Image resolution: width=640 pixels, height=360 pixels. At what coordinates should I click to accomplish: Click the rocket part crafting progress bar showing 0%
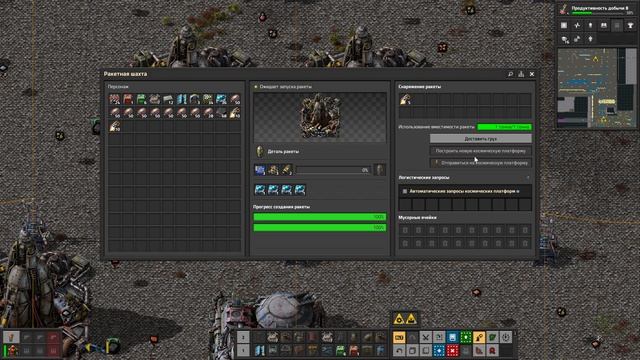pos(333,170)
